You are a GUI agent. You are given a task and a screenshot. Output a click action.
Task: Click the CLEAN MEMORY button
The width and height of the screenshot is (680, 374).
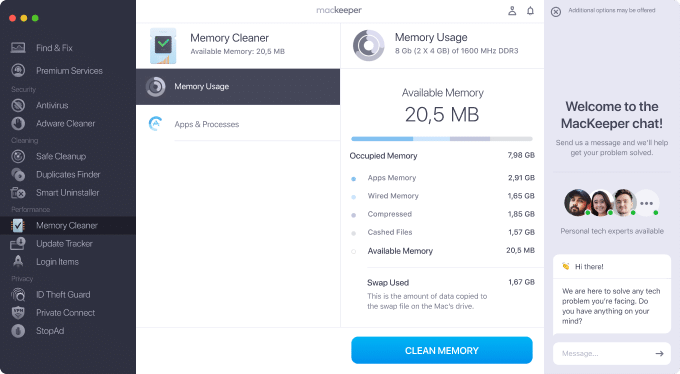442,350
